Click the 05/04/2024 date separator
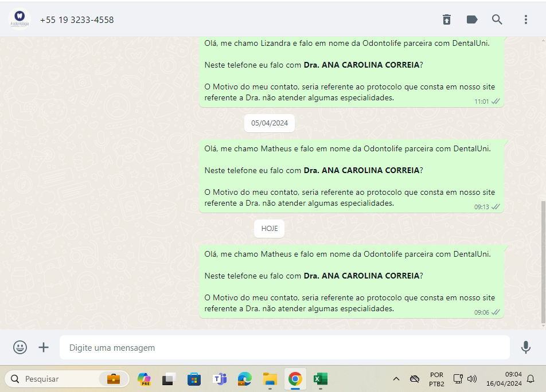 (270, 123)
